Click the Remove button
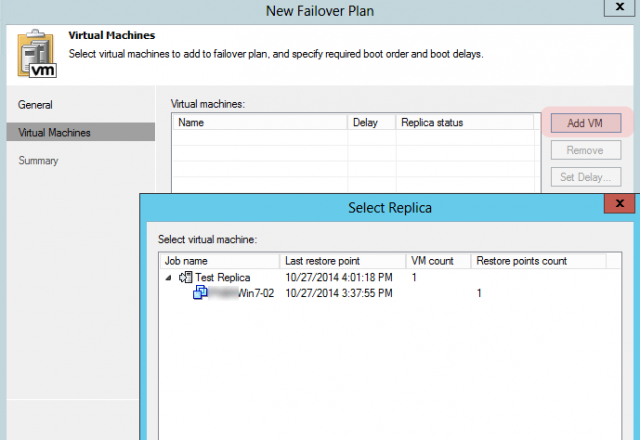This screenshot has width=640, height=440. pyautogui.click(x=584, y=150)
